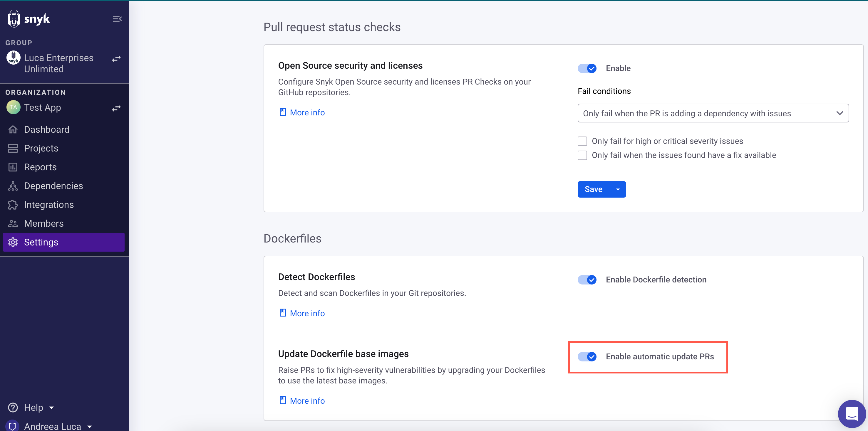Click the Snyk wolf logo
Screen dimensions: 868x431
(14, 18)
